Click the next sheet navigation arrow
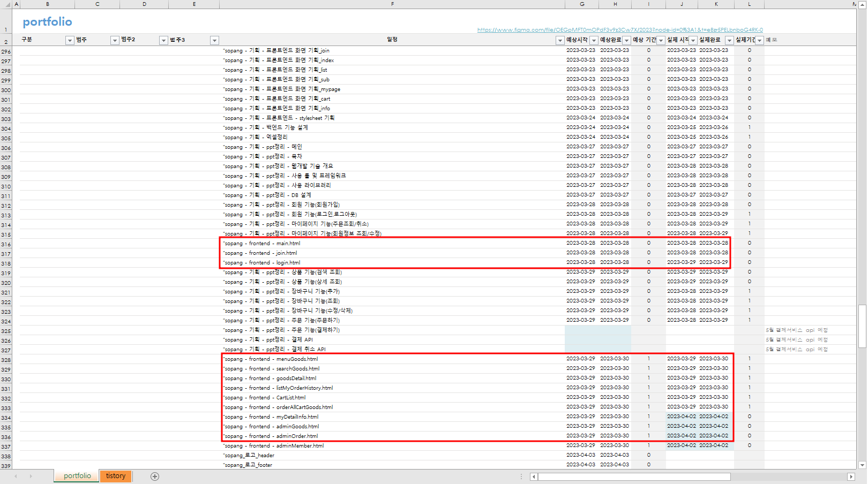Screen dimensions: 868x484 tap(31, 476)
